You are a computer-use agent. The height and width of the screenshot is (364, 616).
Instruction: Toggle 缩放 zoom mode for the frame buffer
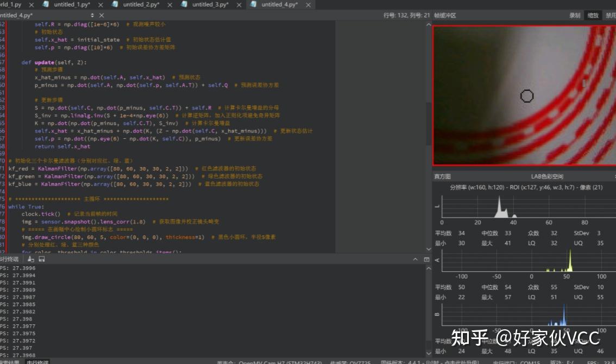point(593,15)
